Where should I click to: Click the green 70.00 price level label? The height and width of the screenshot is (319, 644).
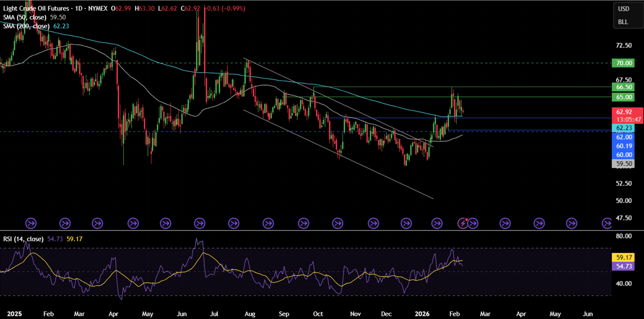tap(623, 63)
